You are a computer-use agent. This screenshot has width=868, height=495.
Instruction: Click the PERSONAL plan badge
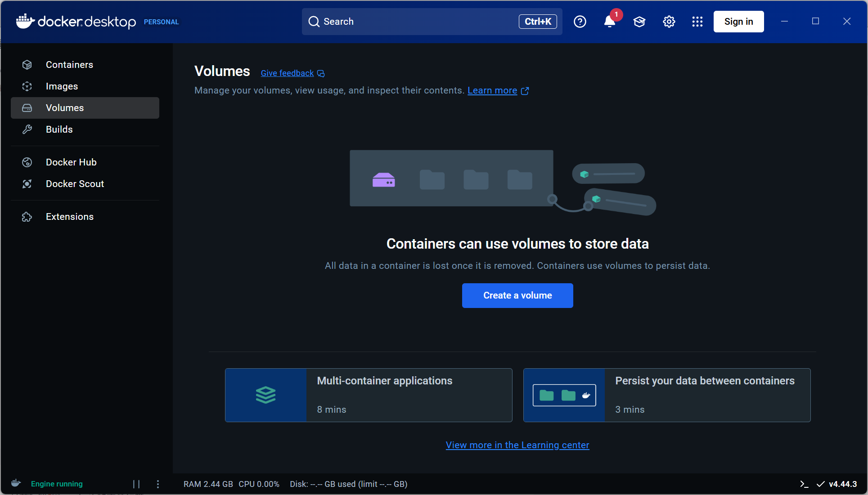click(x=161, y=22)
